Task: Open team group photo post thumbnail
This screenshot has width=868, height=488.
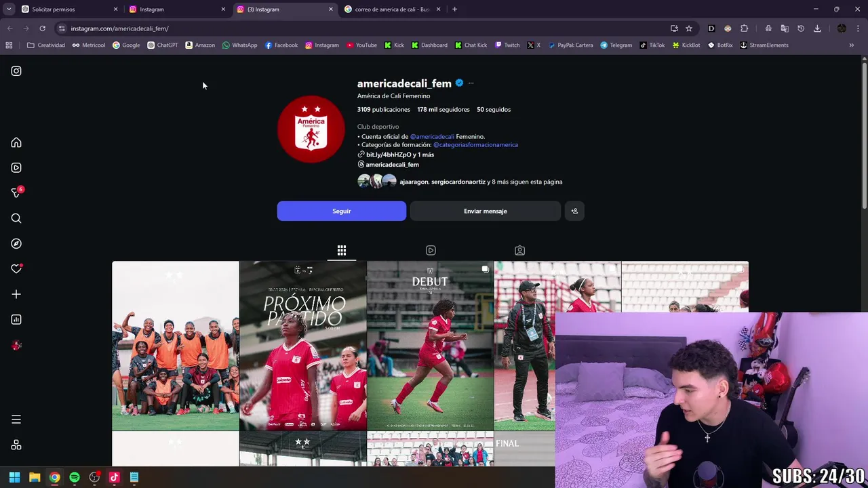Action: tap(176, 346)
